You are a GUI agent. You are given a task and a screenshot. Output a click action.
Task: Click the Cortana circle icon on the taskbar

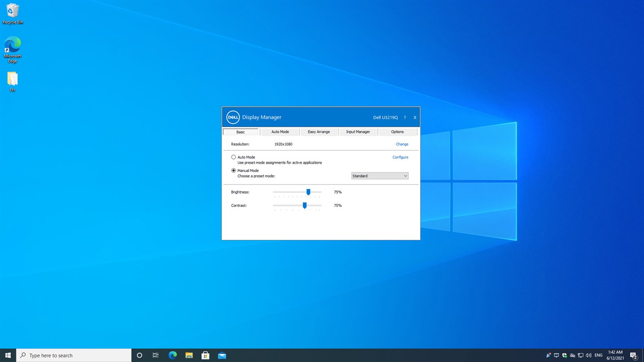139,355
